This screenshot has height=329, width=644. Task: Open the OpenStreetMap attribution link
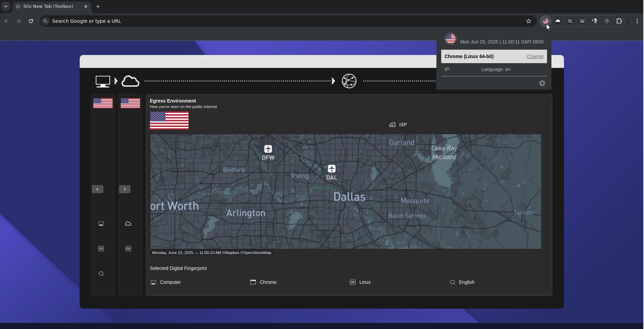[x=256, y=253]
